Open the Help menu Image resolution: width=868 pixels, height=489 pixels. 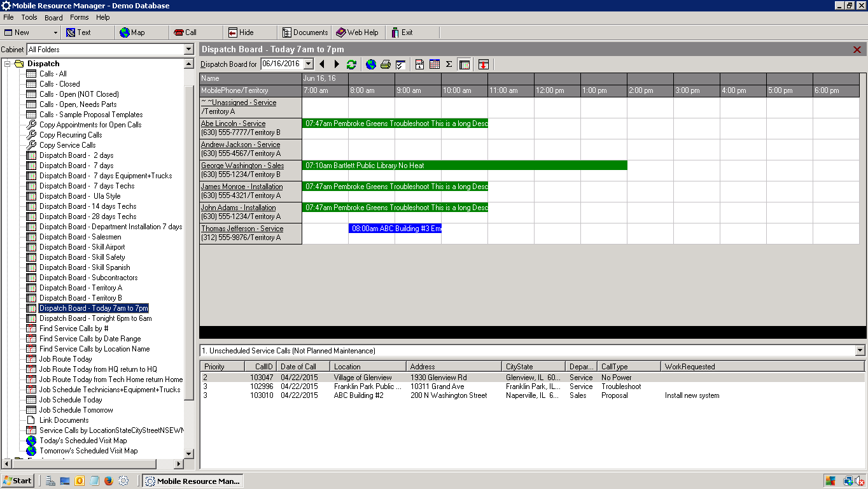click(x=103, y=17)
